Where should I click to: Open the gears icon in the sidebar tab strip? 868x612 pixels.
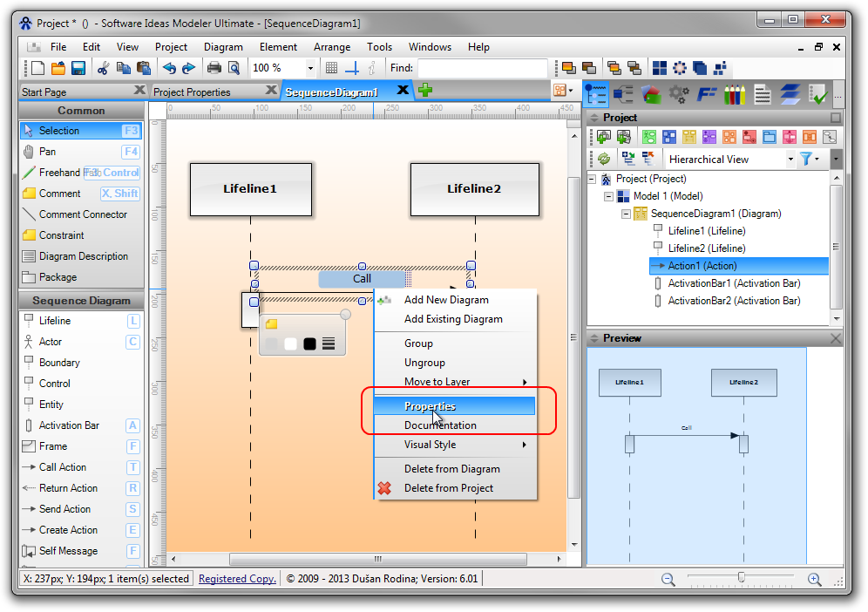[x=679, y=95]
